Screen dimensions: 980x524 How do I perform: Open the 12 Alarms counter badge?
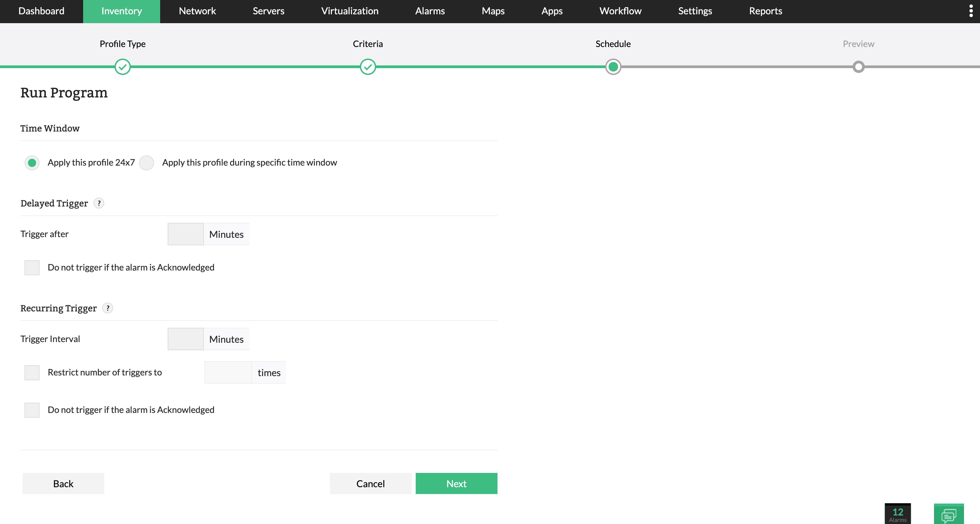[x=898, y=514]
